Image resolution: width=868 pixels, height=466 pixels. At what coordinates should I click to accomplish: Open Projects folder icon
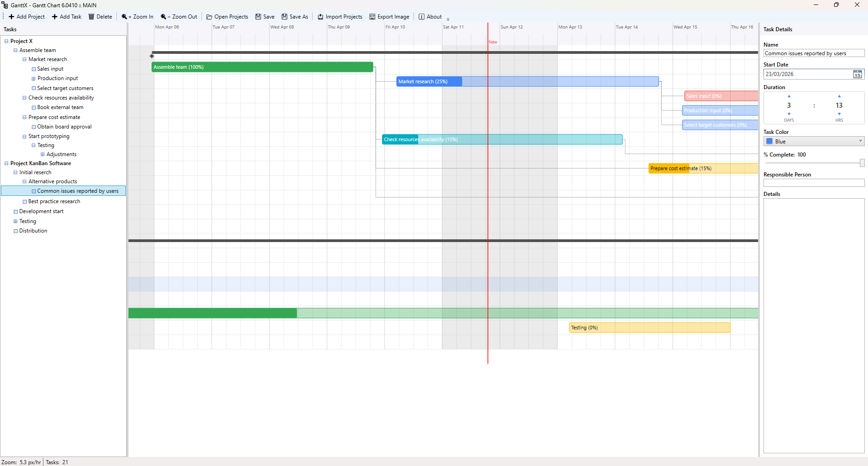pos(209,17)
